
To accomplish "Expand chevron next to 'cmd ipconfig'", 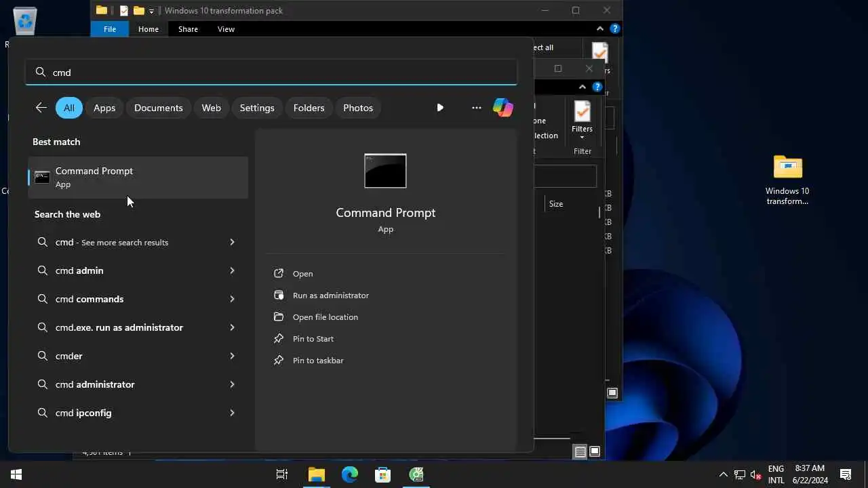I will click(x=232, y=413).
